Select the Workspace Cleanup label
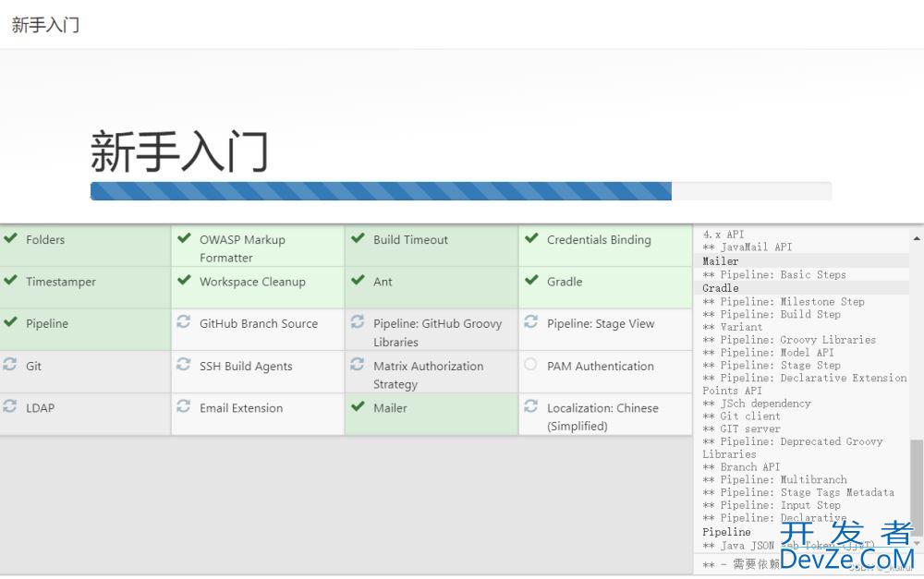Screen dimensions: 924x579 [x=252, y=283]
